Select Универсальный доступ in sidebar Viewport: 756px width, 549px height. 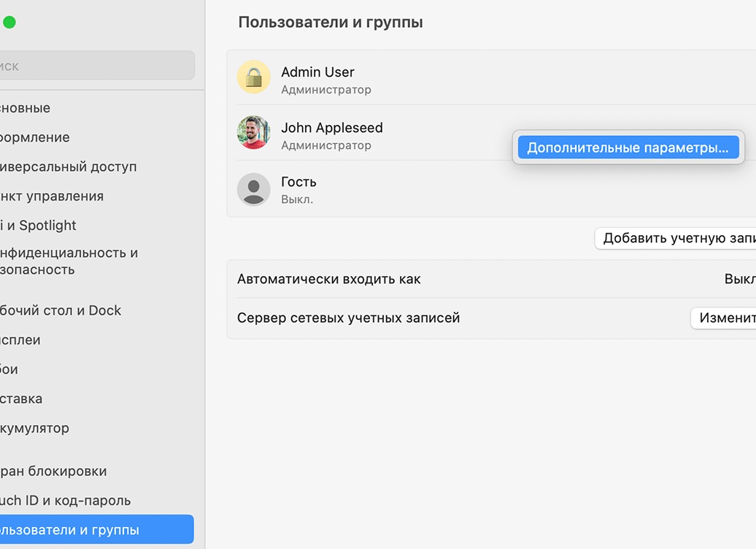68,167
